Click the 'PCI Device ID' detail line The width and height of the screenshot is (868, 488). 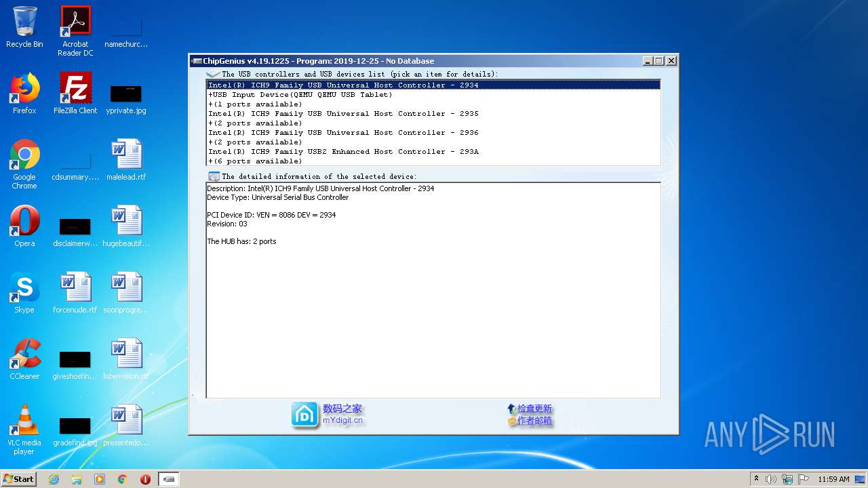tap(271, 215)
